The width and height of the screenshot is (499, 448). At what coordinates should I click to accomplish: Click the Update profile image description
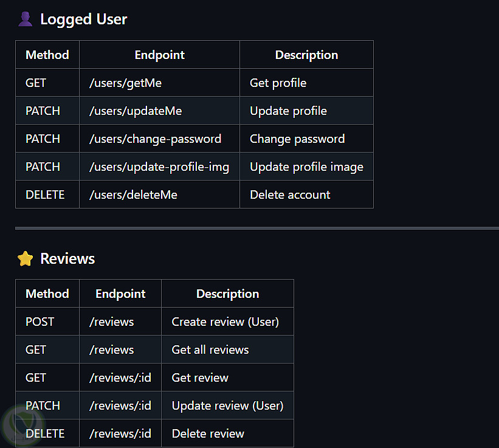(306, 167)
